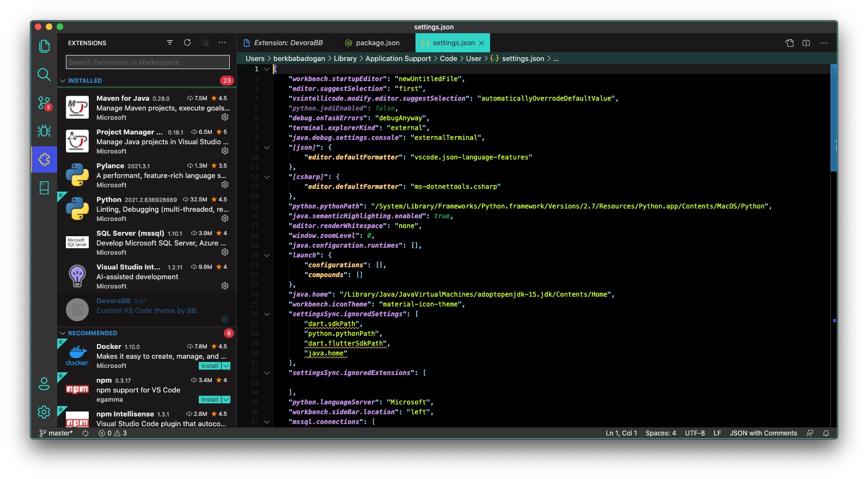Open editor more actions ellipsis

(x=824, y=43)
